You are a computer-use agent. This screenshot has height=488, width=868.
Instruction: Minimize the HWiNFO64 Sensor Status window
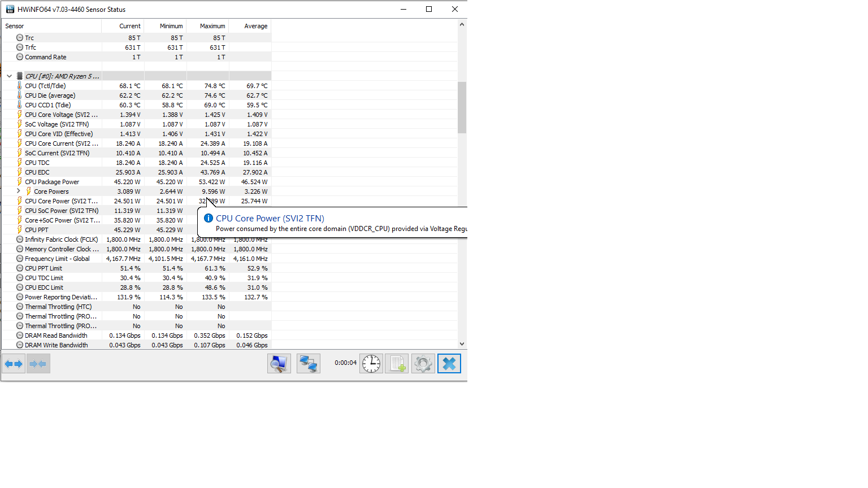point(403,9)
